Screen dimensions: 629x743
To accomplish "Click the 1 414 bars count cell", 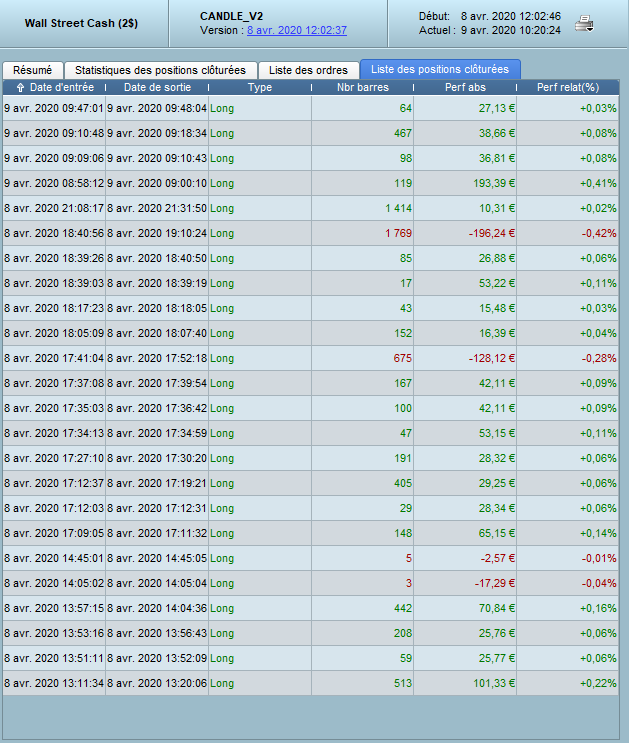I will pyautogui.click(x=363, y=208).
